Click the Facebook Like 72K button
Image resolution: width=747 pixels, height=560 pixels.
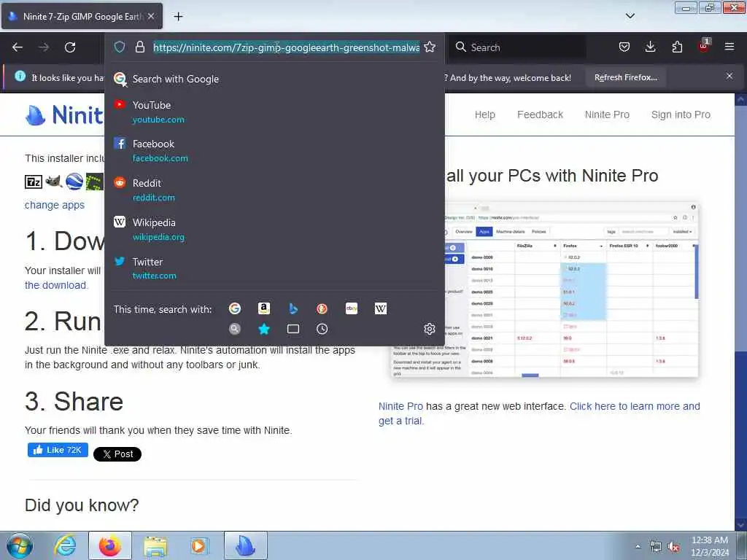tap(58, 450)
